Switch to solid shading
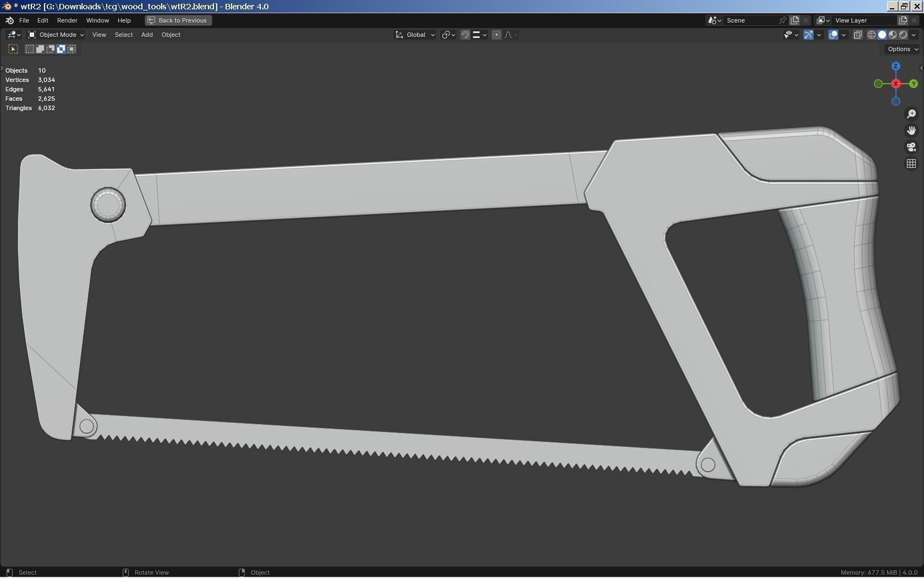The height and width of the screenshot is (578, 924). [x=882, y=35]
